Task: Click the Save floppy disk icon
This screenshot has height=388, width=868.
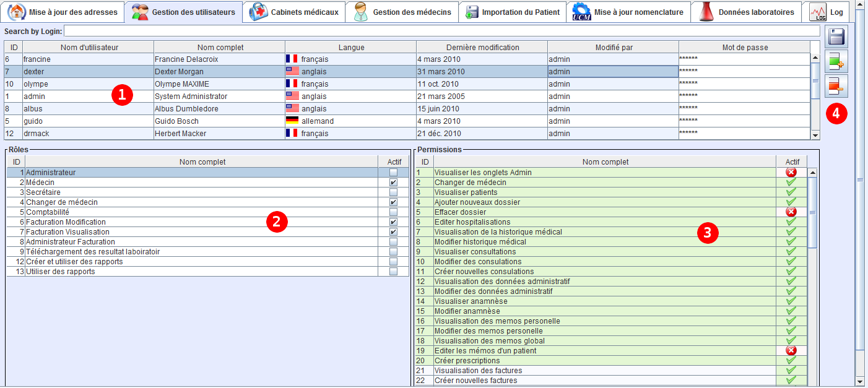Action: pos(836,37)
